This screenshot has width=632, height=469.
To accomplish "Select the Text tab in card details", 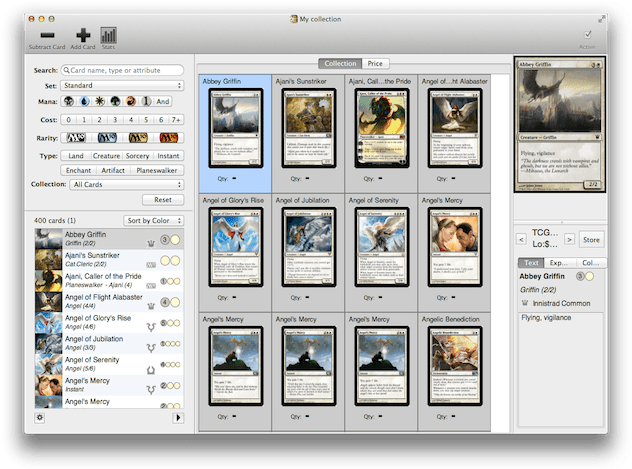I will (531, 263).
